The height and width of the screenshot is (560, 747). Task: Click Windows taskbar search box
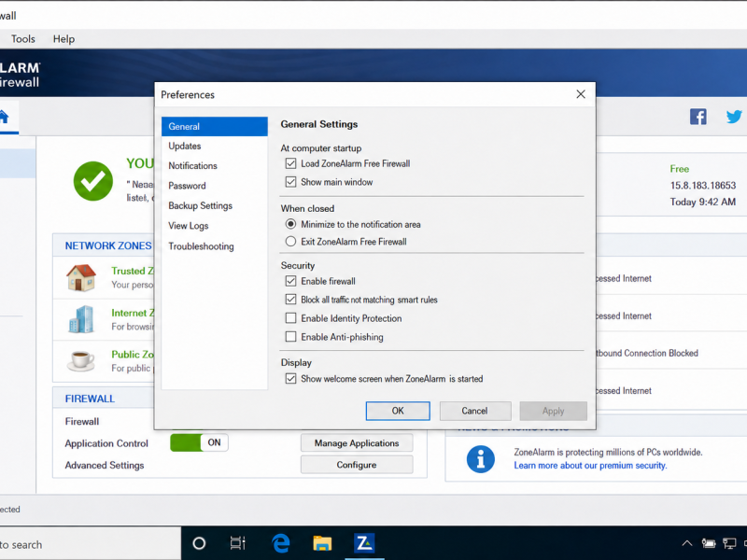pyautogui.click(x=90, y=544)
